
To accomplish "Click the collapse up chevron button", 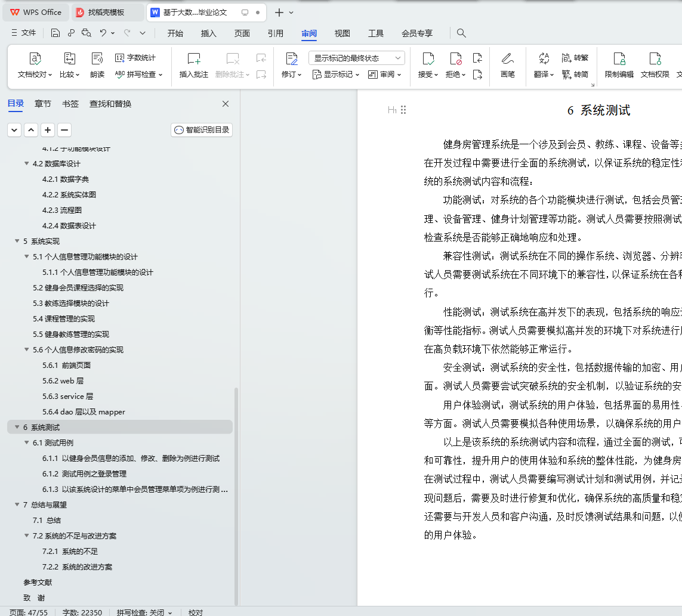I will click(31, 130).
